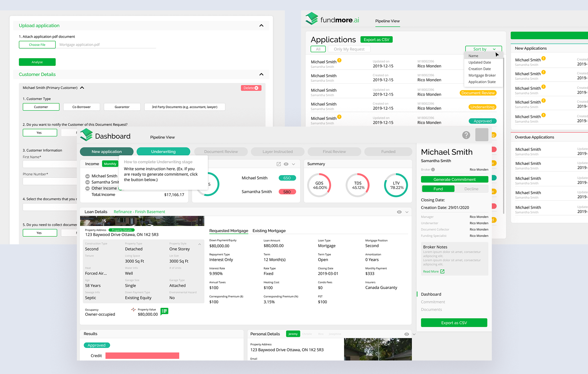Collapse the Loan Details panel chevron

[407, 212]
